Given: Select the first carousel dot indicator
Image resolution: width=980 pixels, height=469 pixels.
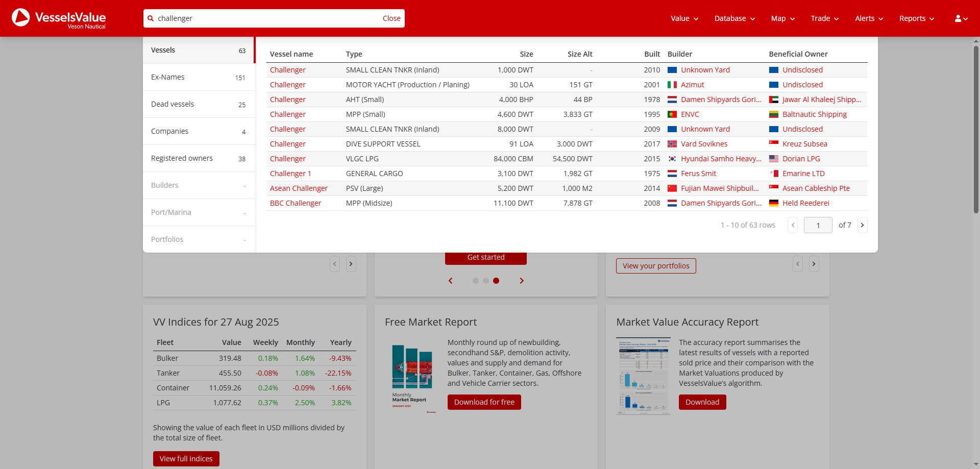Looking at the screenshot, I should point(476,281).
